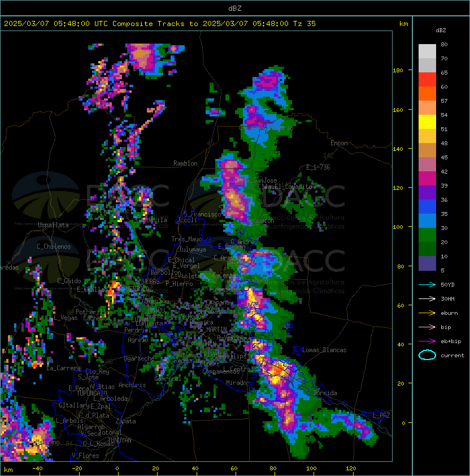470x476 pixels.
Task: Select the magenta 39-42 dBZ legend swatch
Action: click(427, 179)
